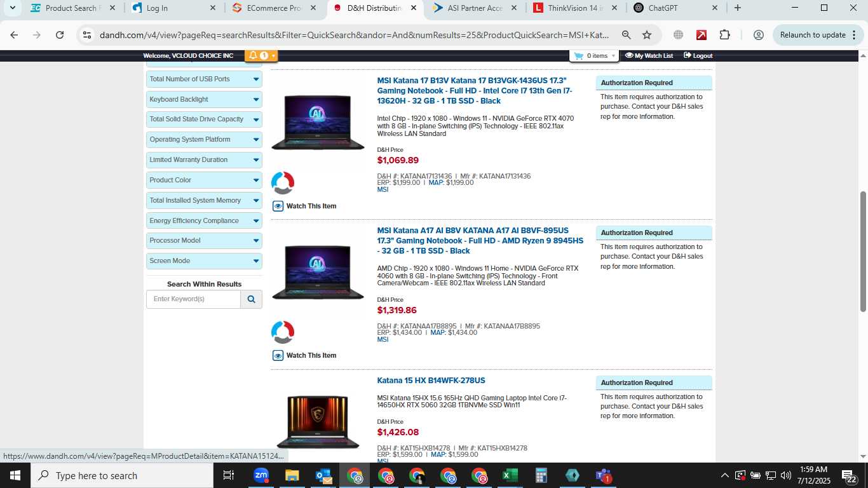Open a new browser tab with plus button
This screenshot has height=488, width=868.
pos(737,8)
